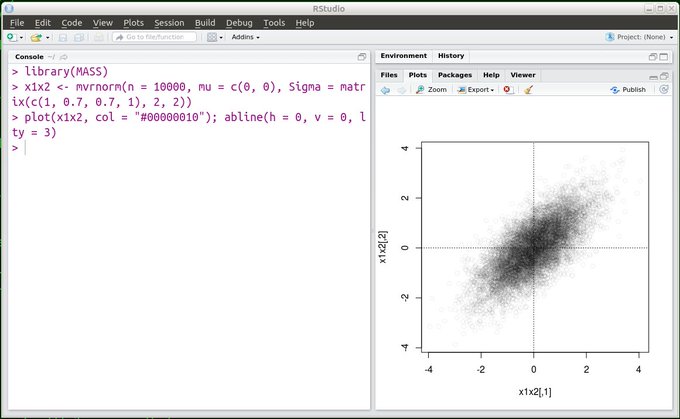Switch to the Files tab
This screenshot has width=680, height=419.
pos(389,75)
